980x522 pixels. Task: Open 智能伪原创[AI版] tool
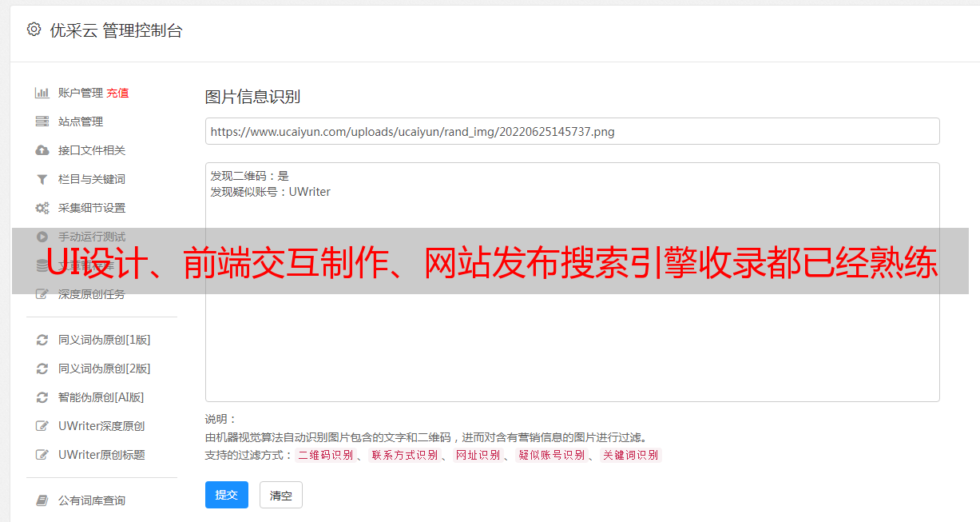[101, 397]
